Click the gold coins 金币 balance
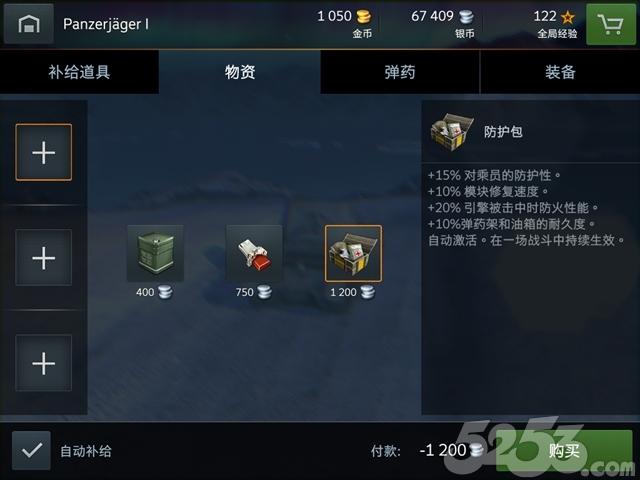 pyautogui.click(x=345, y=23)
